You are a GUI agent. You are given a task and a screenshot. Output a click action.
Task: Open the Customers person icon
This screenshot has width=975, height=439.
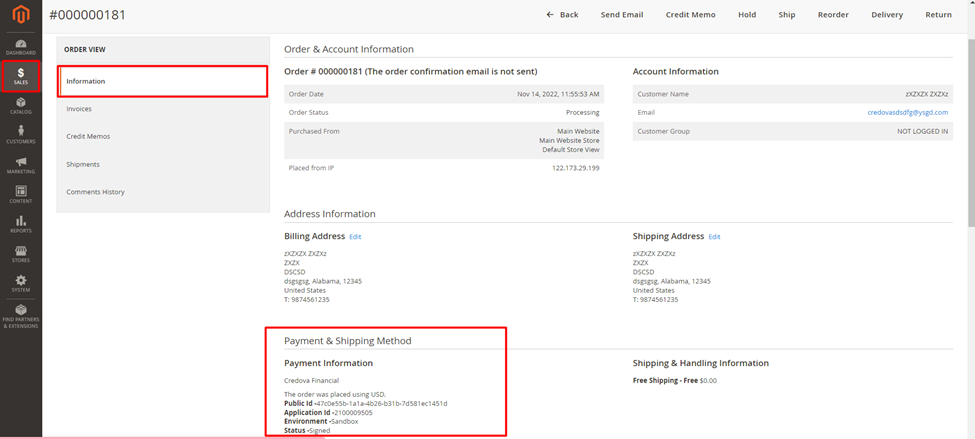21,135
